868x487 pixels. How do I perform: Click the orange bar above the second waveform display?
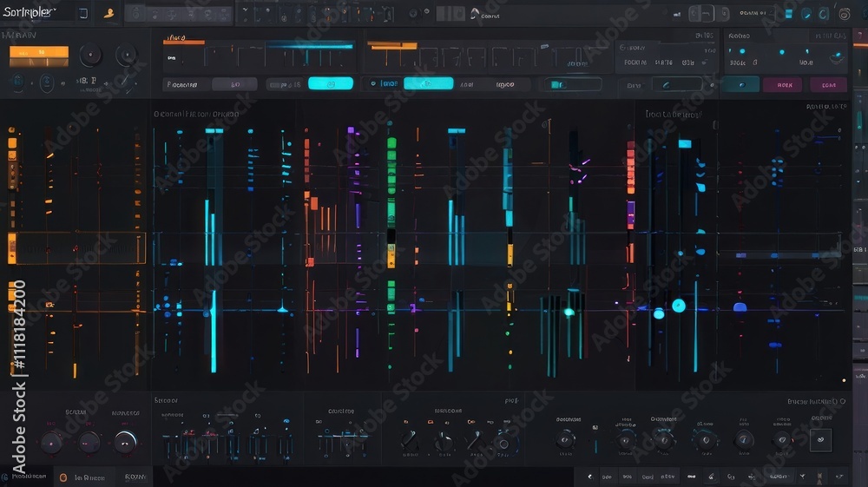392,46
